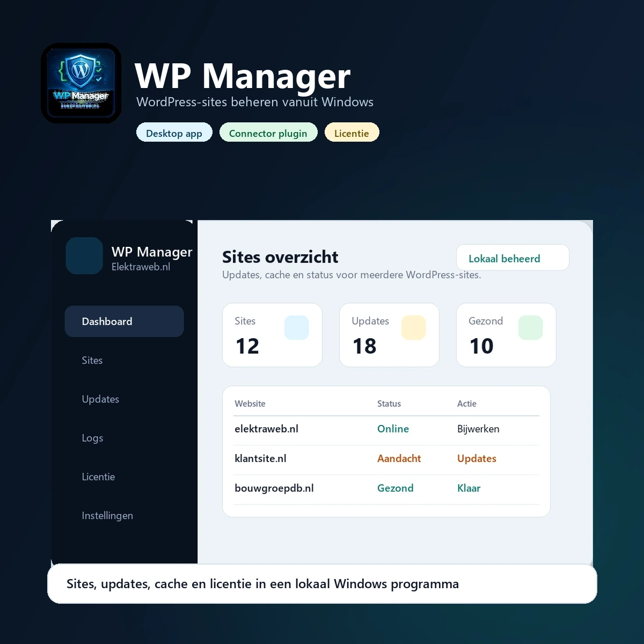Screen dimensions: 644x644
Task: Open Logs in the sidebar
Action: (92, 438)
